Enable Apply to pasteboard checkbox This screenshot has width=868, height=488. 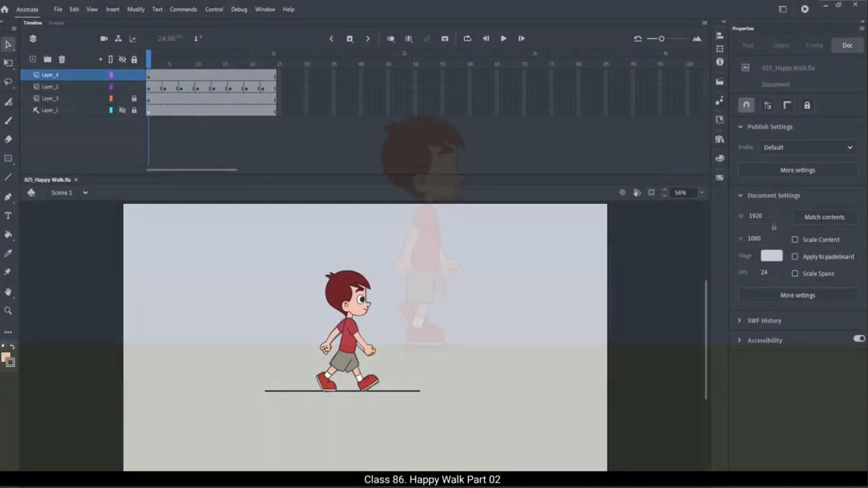(795, 256)
